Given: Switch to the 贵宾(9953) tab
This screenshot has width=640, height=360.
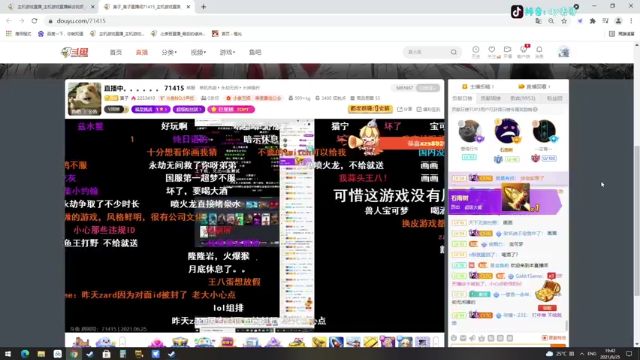Looking at the screenshot, I should coord(523,98).
